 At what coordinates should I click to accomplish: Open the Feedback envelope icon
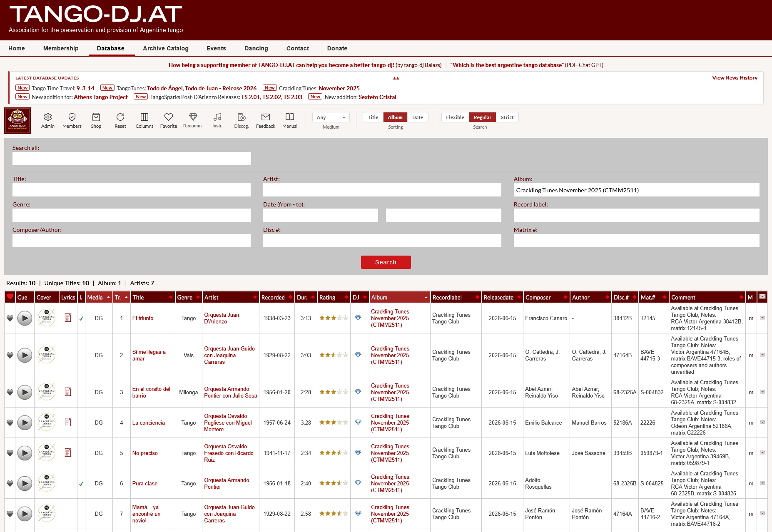(x=266, y=117)
